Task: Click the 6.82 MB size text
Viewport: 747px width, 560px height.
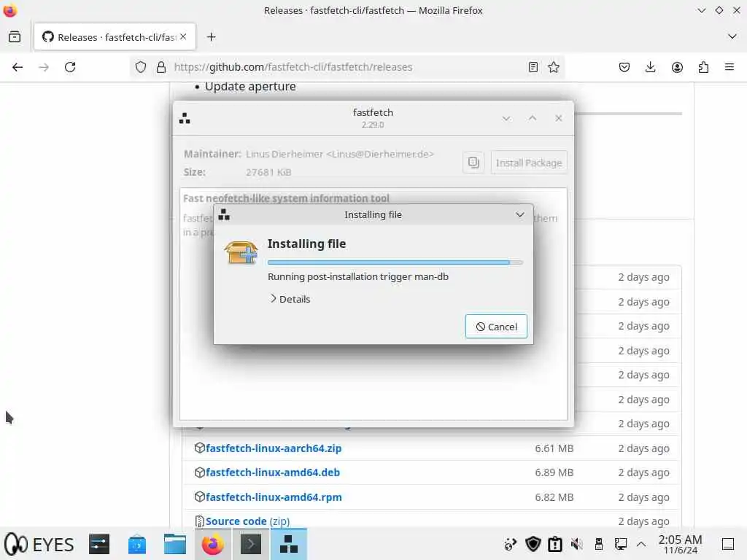Action: (554, 497)
